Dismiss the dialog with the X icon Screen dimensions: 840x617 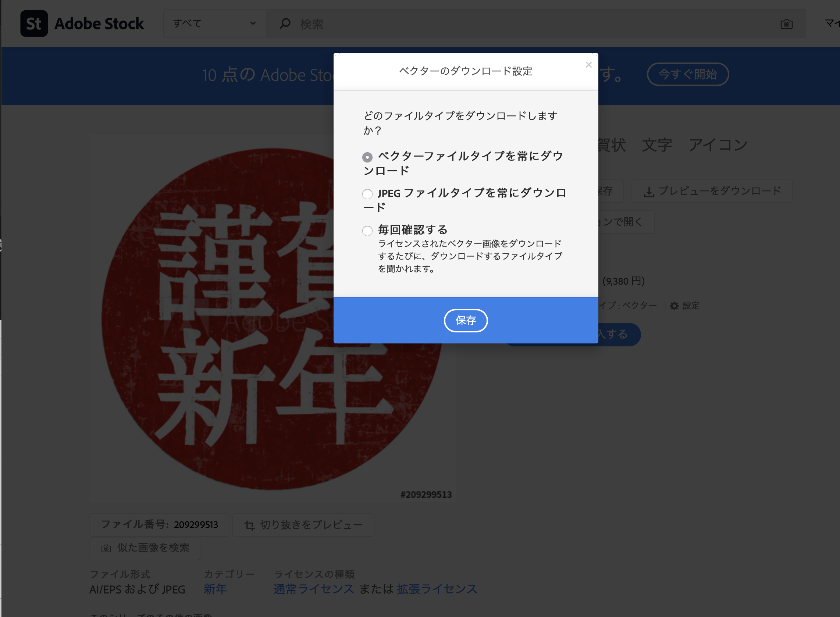[x=589, y=64]
